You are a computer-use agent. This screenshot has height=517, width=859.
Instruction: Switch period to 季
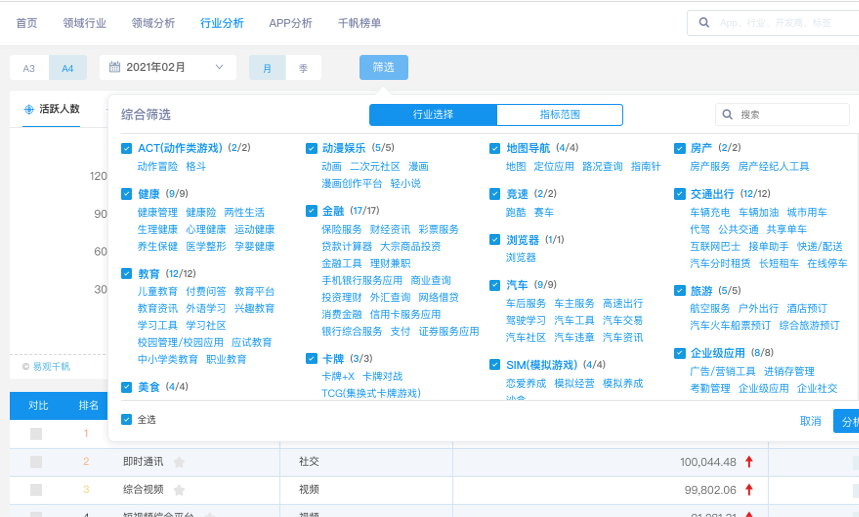pyautogui.click(x=303, y=68)
